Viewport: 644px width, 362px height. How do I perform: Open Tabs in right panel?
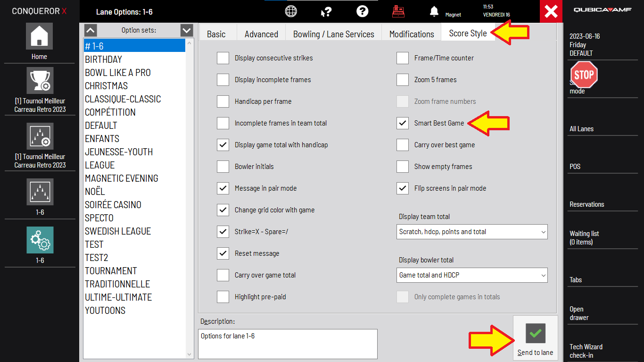(603, 280)
